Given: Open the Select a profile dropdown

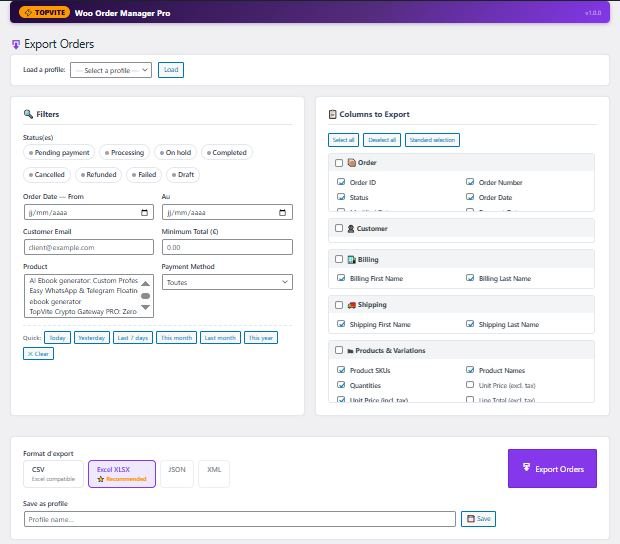Looking at the screenshot, I should [111, 70].
